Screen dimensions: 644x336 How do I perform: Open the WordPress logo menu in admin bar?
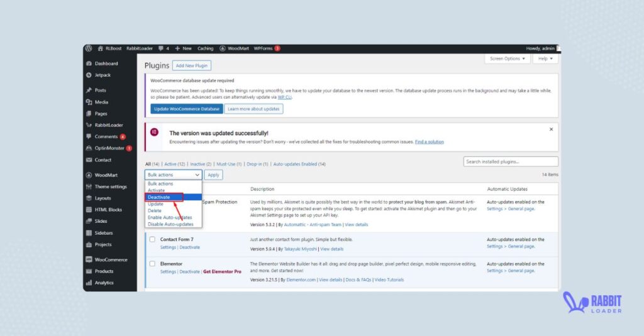pos(88,48)
